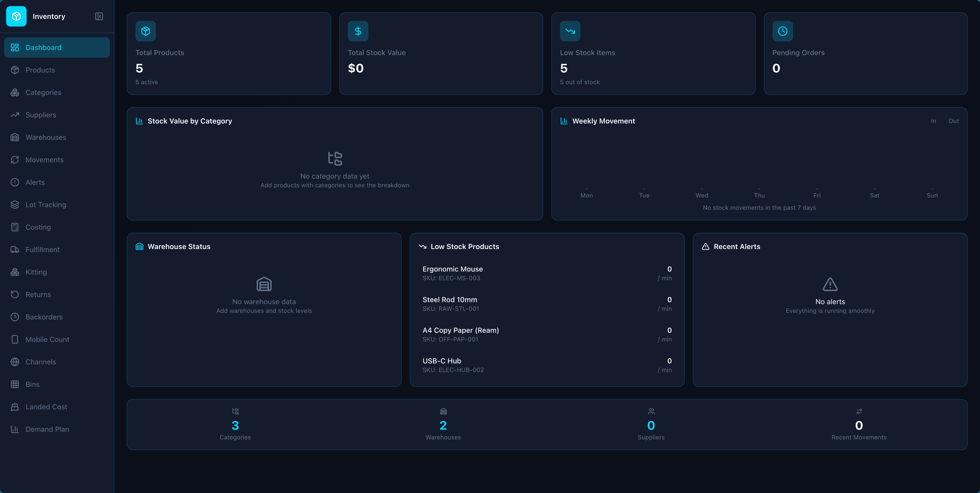980x493 pixels.
Task: Open Warehouses via its sidebar icon
Action: (15, 137)
